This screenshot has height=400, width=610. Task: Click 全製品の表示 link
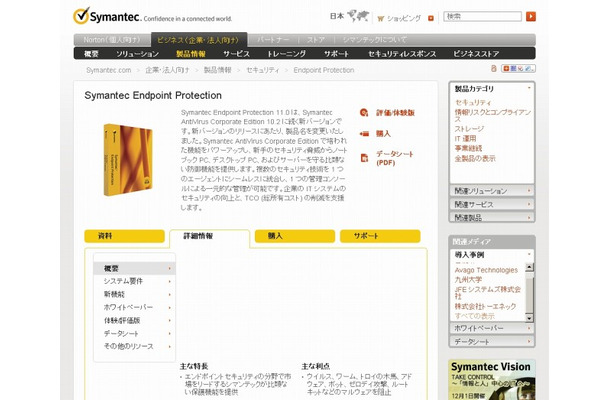(475, 158)
